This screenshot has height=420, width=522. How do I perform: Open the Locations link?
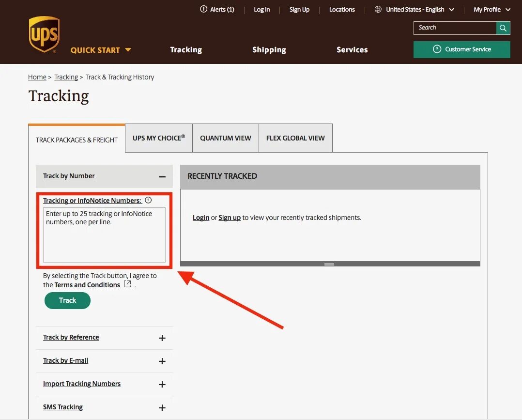tap(342, 10)
